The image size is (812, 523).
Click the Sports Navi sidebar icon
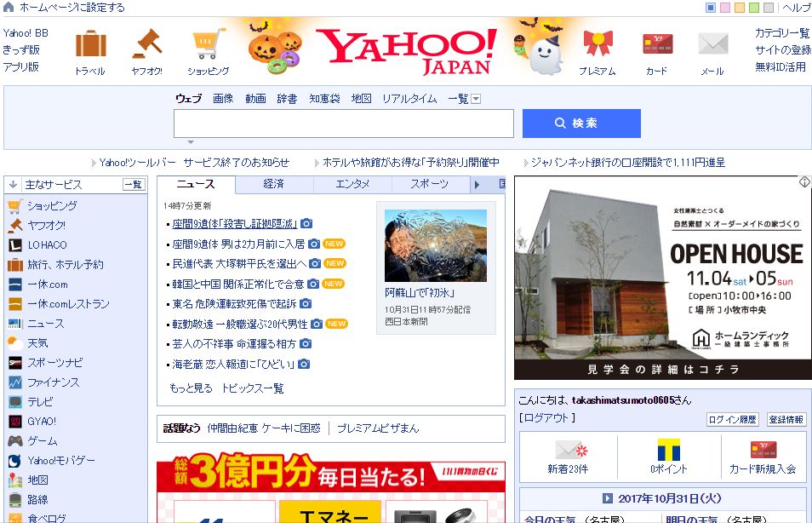[15, 363]
